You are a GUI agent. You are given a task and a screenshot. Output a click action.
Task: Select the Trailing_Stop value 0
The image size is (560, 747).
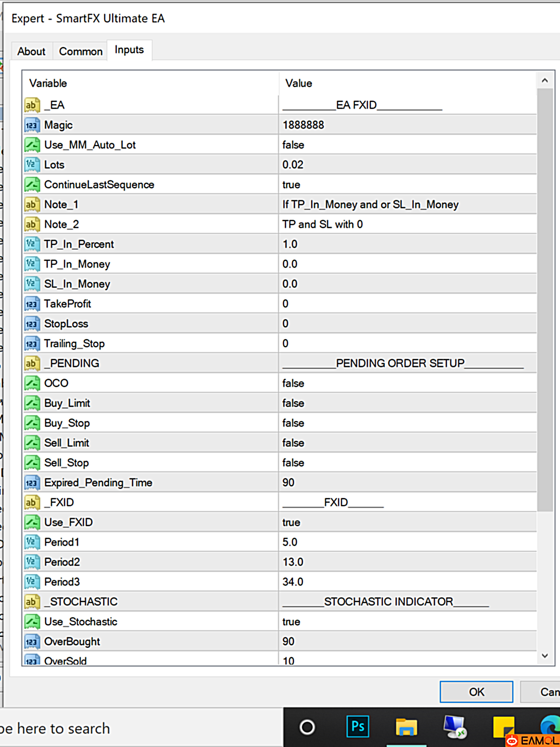tap(285, 343)
